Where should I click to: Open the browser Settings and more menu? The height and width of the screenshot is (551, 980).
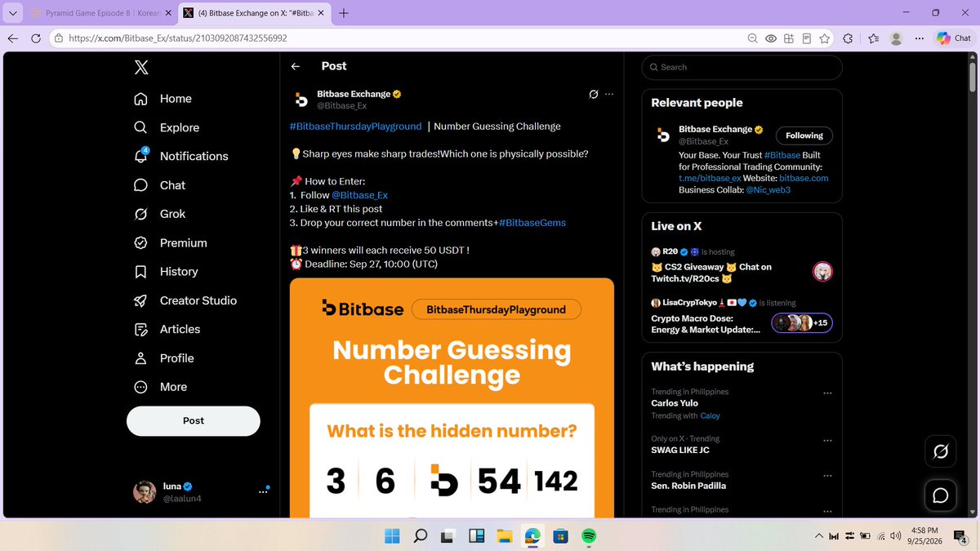point(920,38)
